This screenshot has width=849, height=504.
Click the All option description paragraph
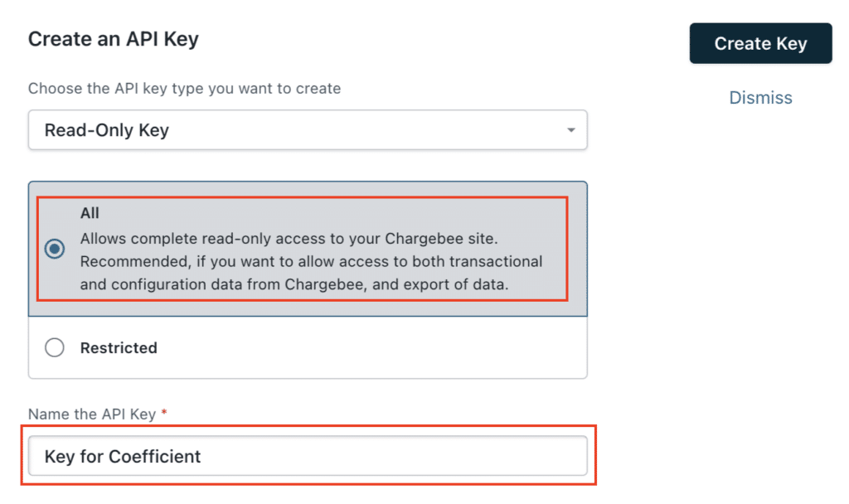[x=312, y=261]
